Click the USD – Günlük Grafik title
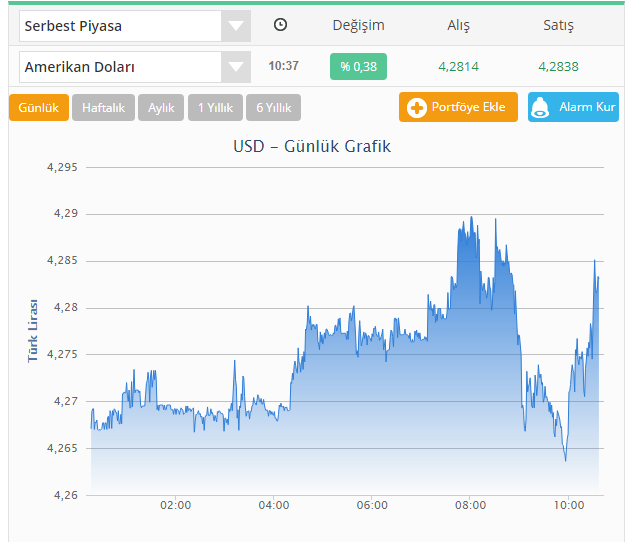 click(312, 146)
